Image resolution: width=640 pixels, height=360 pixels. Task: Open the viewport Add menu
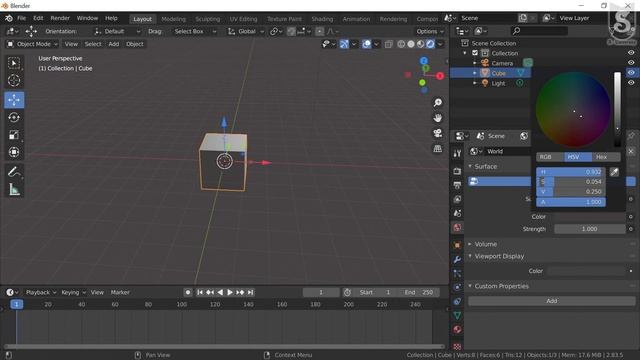tap(113, 44)
